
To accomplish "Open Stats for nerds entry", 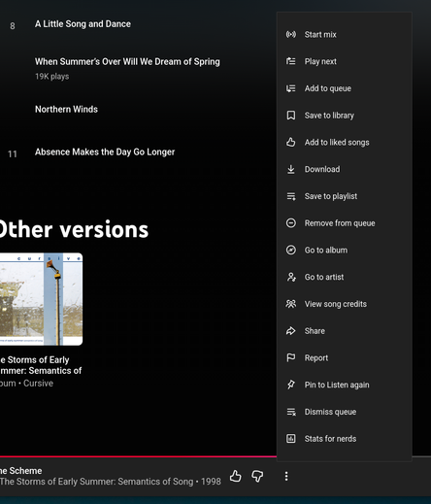I will tap(345, 439).
